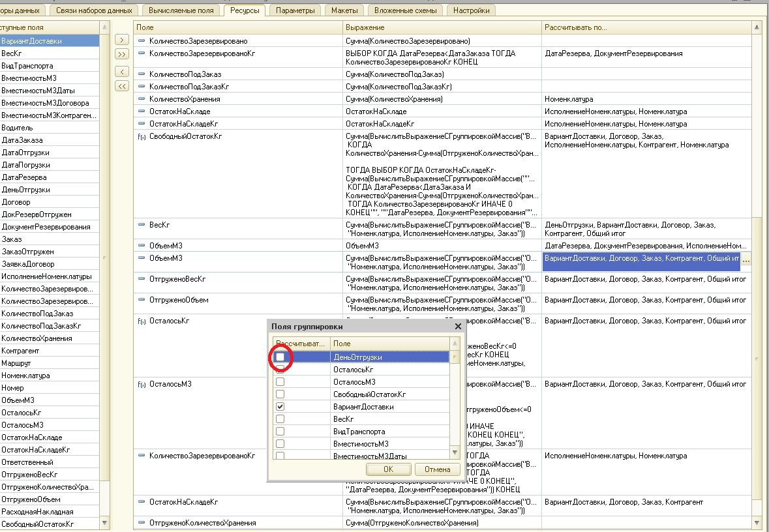Screen dimensions: 769x532
Task: Select the Ресурсы tab
Action: pos(244,10)
